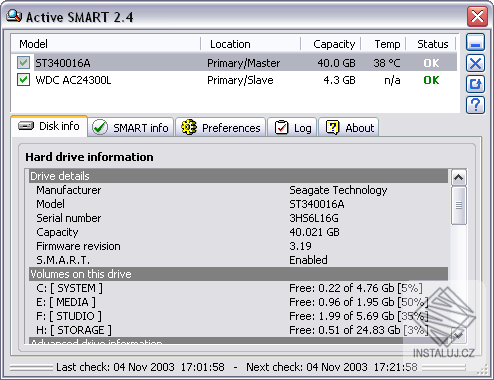Viewport: 494px width, 380px height.
Task: Open help with the blue question mark button
Action: [475, 105]
